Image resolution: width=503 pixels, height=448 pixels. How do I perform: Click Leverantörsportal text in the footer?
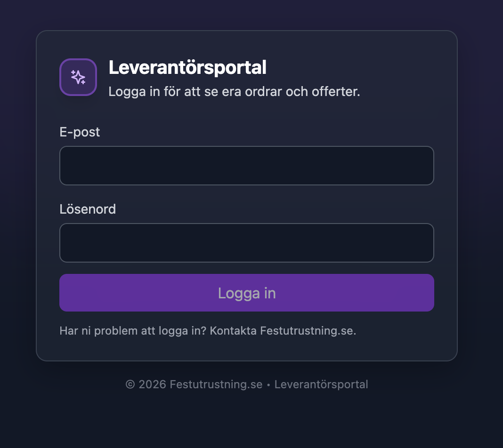321,384
